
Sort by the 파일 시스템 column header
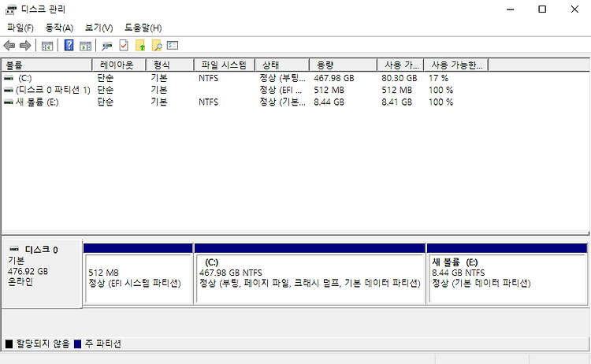pos(225,65)
